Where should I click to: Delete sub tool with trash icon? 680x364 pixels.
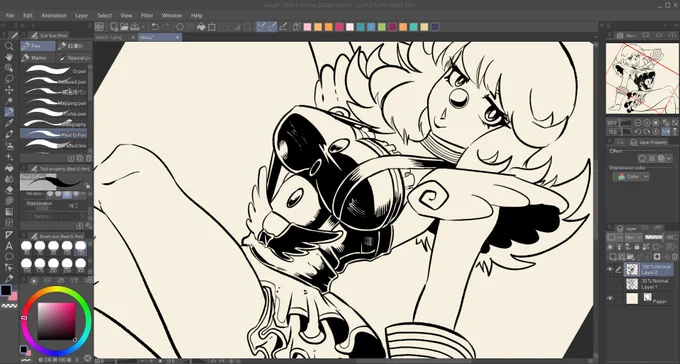88,159
